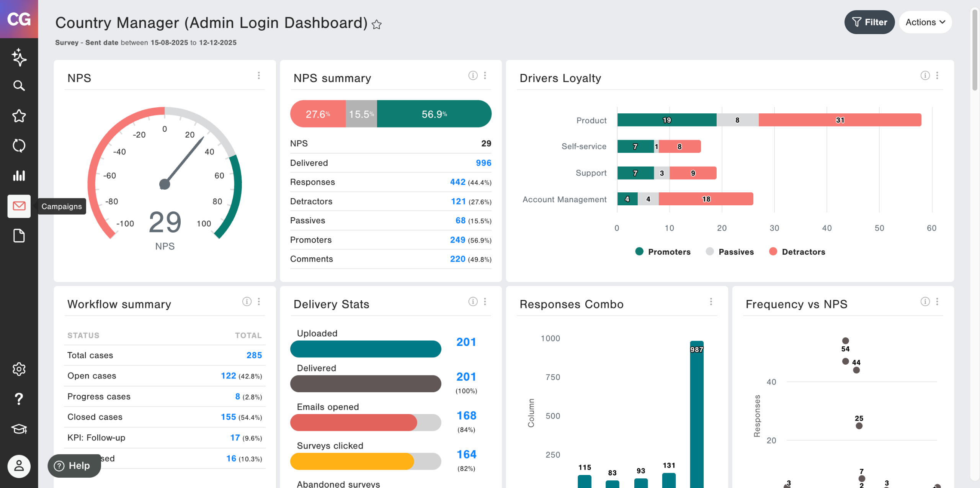Image resolution: width=980 pixels, height=488 pixels.
Task: Open the AI sparkle assistant icon
Action: pyautogui.click(x=19, y=57)
